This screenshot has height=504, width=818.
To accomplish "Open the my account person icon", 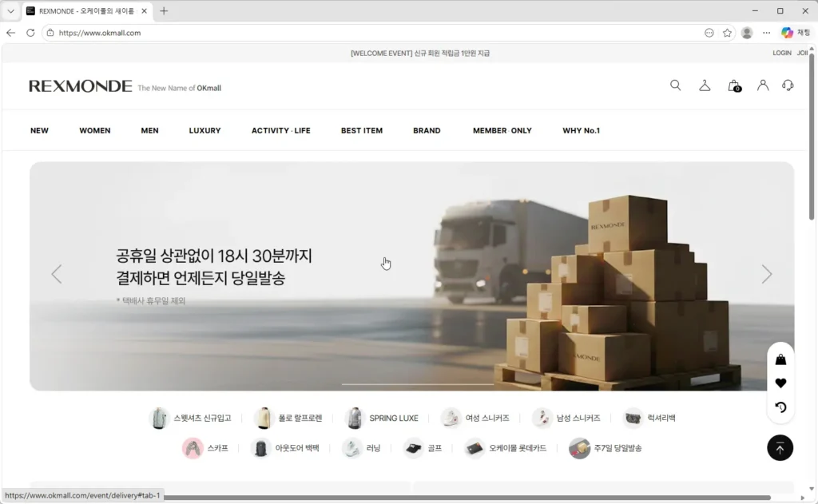I will [x=763, y=85].
